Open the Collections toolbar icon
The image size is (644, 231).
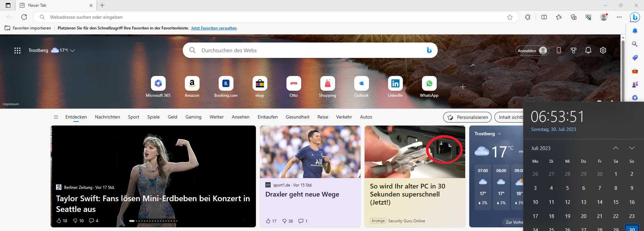574,17
